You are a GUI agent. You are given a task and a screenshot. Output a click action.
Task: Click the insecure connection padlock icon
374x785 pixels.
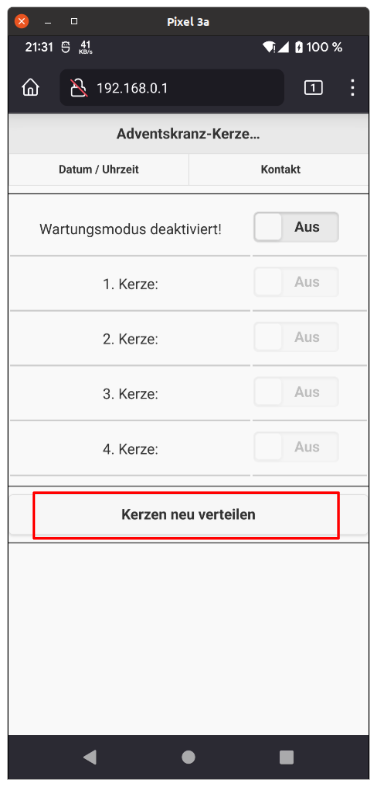[78, 88]
